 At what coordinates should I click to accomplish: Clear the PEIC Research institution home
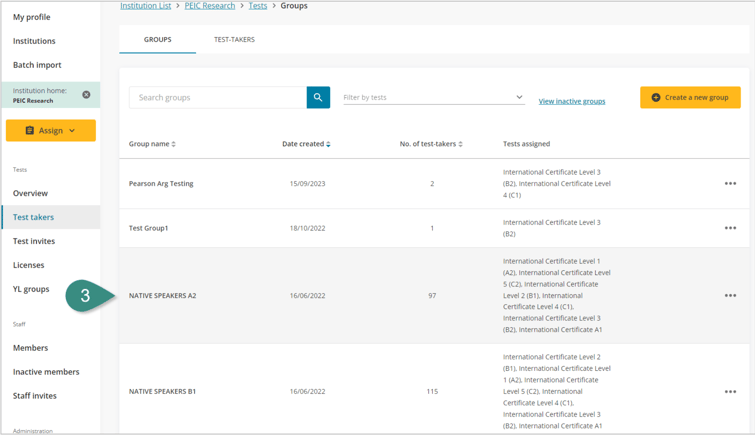86,95
